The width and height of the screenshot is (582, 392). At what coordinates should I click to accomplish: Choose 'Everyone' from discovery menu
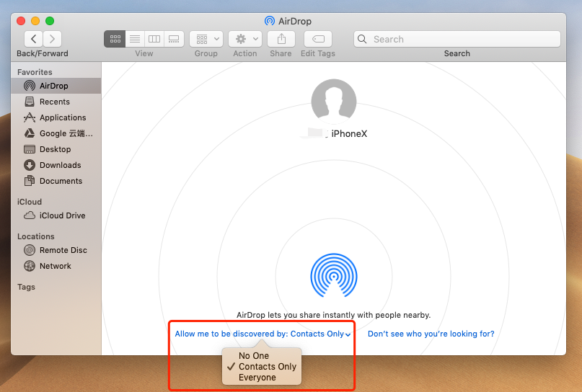[257, 378]
